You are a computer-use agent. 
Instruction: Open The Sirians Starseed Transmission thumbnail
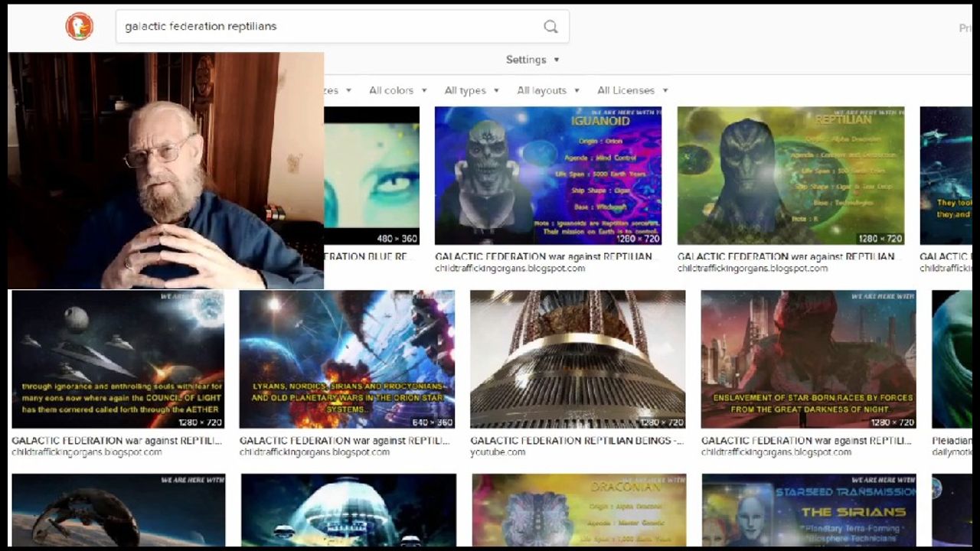(x=808, y=509)
